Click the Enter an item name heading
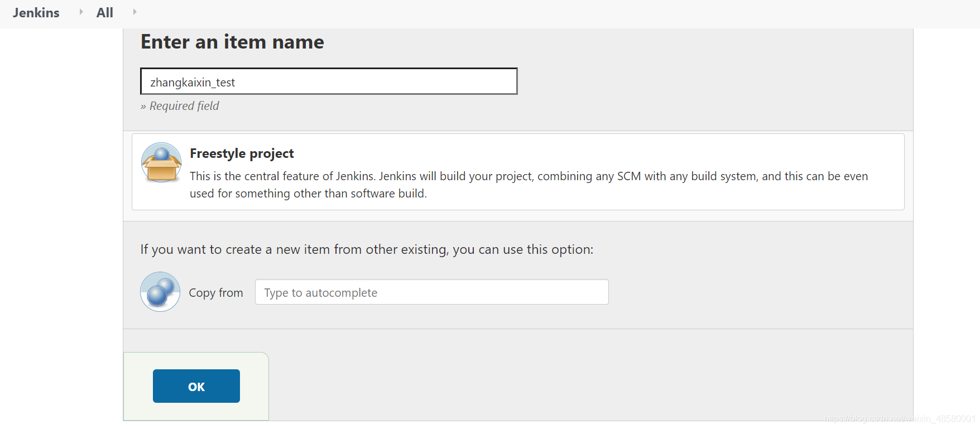Screen dimensions: 980x429 232,42
